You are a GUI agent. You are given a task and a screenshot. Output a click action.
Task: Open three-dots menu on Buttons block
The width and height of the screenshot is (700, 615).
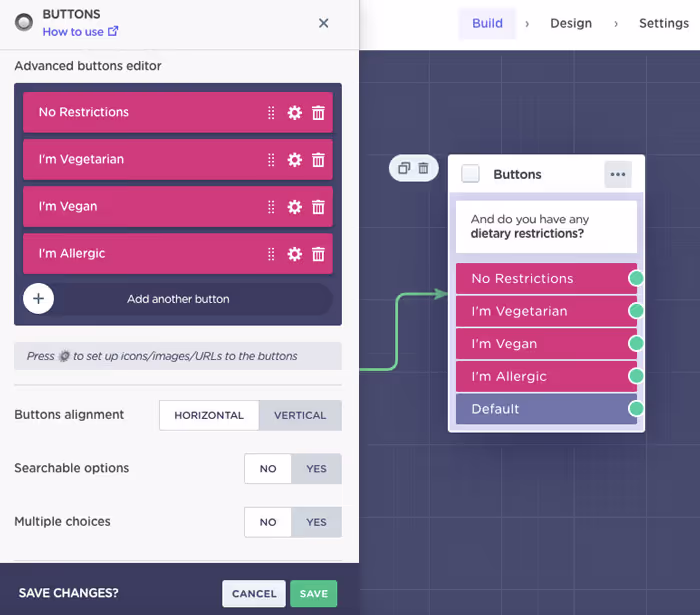618,175
